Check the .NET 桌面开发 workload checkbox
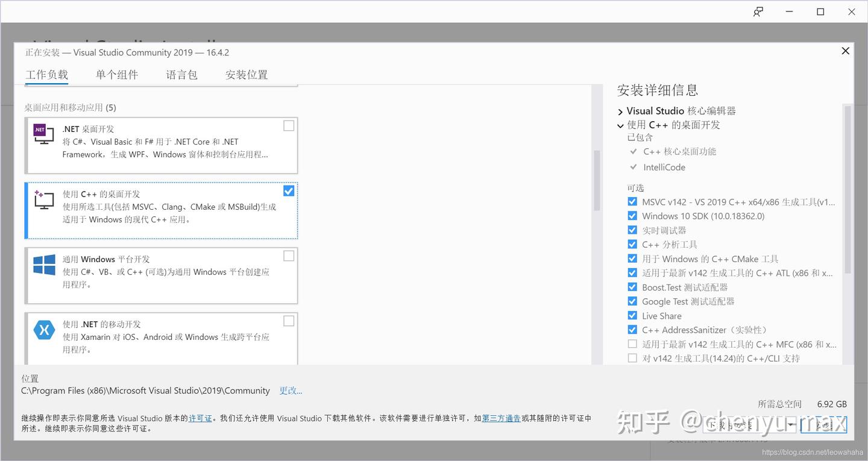The height and width of the screenshot is (461, 868). (289, 125)
